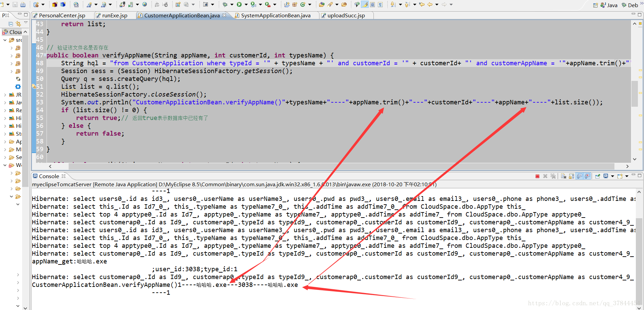Screen dimensions: 644x310
Task: Toggle Show Console on Standard Out
Action: coord(579,176)
